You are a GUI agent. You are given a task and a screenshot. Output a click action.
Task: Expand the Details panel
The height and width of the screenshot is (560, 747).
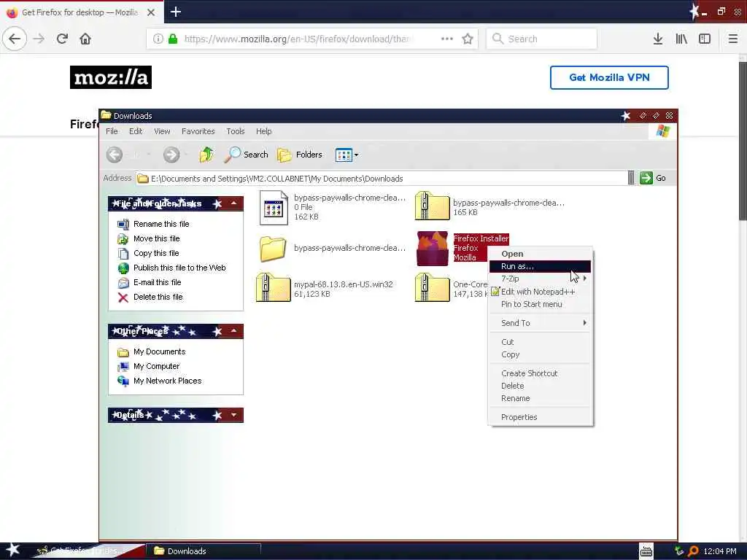coord(234,415)
